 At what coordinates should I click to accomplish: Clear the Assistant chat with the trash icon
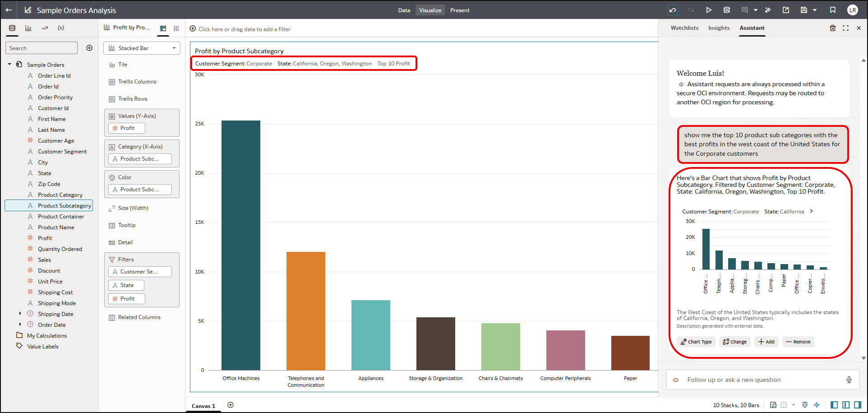coord(832,28)
